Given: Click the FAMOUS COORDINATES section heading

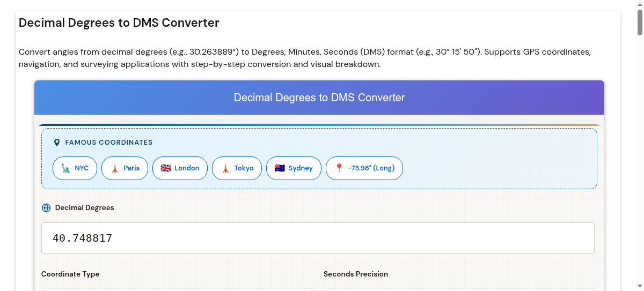Looking at the screenshot, I should click(x=109, y=143).
